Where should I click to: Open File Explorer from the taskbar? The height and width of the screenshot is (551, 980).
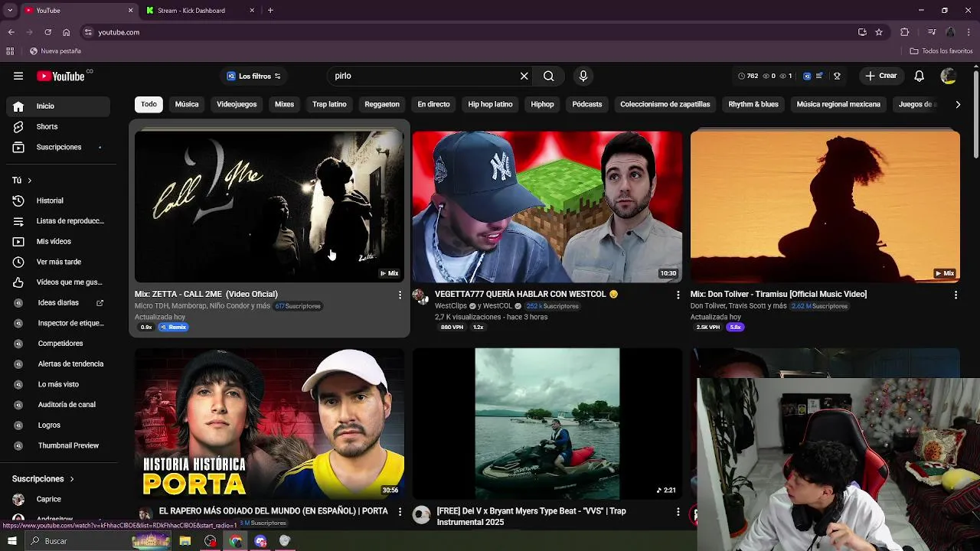(x=185, y=541)
